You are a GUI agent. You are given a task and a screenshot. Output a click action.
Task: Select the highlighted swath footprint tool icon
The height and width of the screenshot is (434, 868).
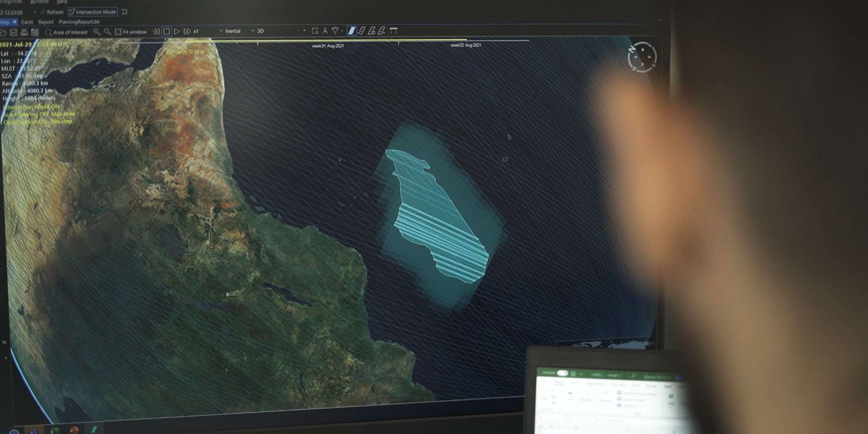[351, 31]
